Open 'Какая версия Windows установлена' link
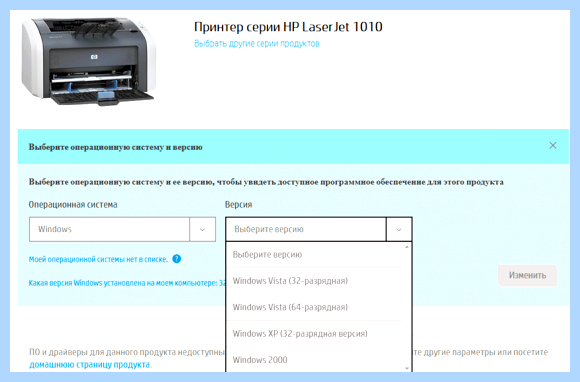 [x=127, y=283]
